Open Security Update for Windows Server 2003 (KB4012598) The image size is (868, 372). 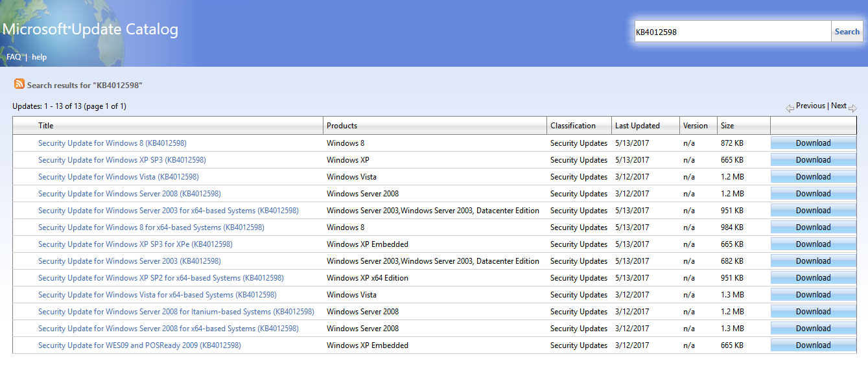(130, 261)
